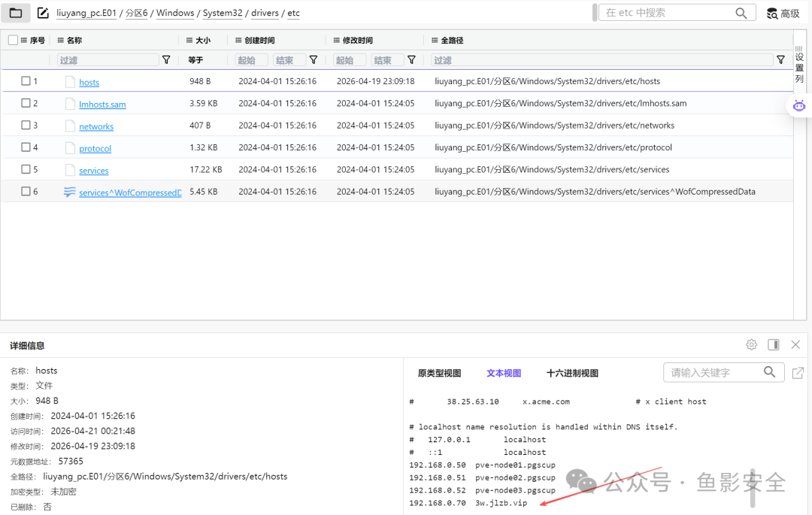
Task: Click the edit path pencil icon
Action: (43, 13)
